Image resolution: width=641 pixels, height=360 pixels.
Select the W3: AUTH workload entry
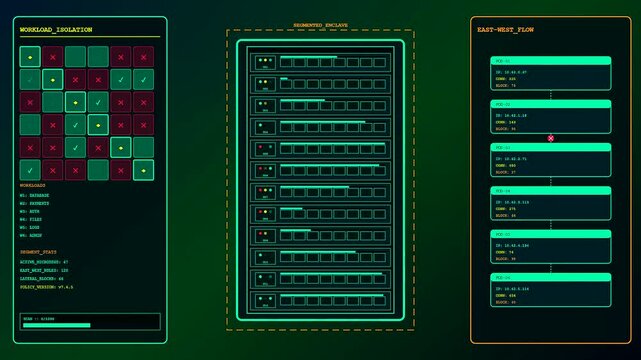tap(29, 212)
